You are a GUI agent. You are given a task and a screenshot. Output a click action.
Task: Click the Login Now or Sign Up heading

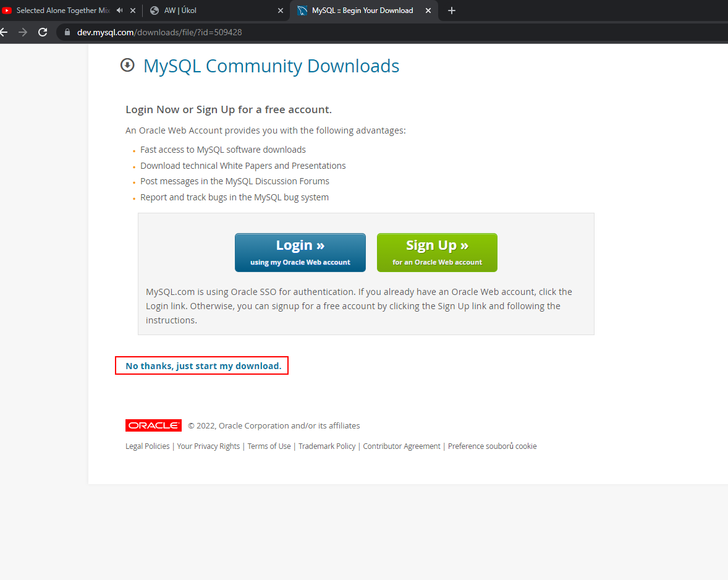229,109
